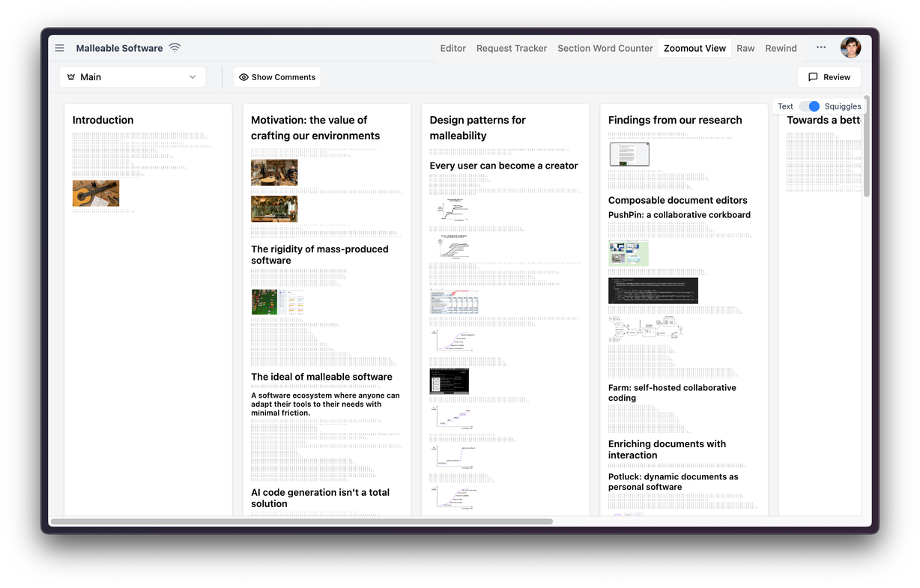The height and width of the screenshot is (588, 920).
Task: Open the Request Tracker tab
Action: click(512, 48)
